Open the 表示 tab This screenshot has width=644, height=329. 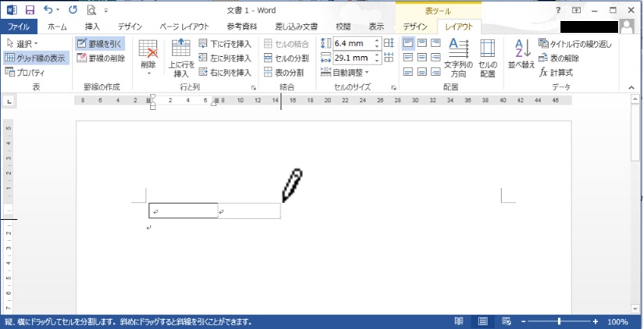coord(376,27)
